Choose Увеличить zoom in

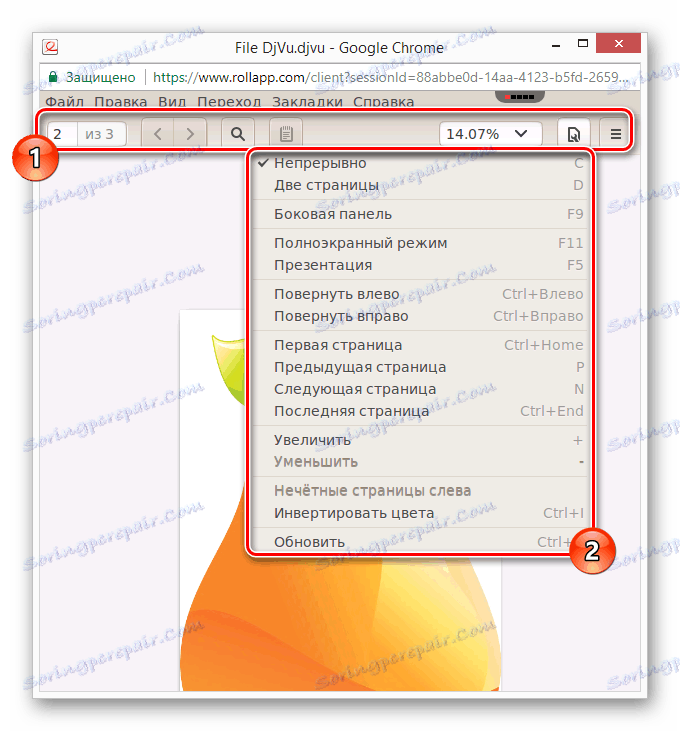[419, 440]
